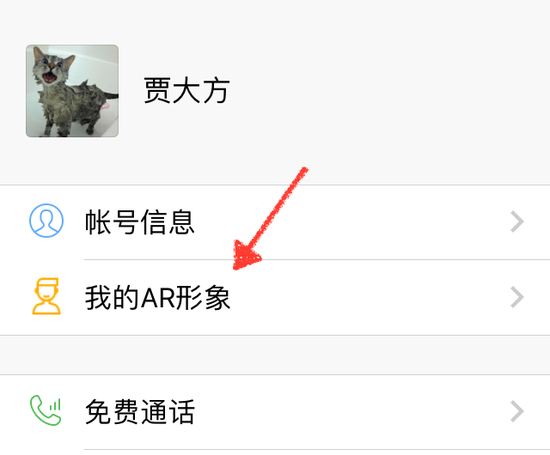The image size is (550, 455).
Task: Click the red arrow's arrowhead annotation
Action: point(246,255)
